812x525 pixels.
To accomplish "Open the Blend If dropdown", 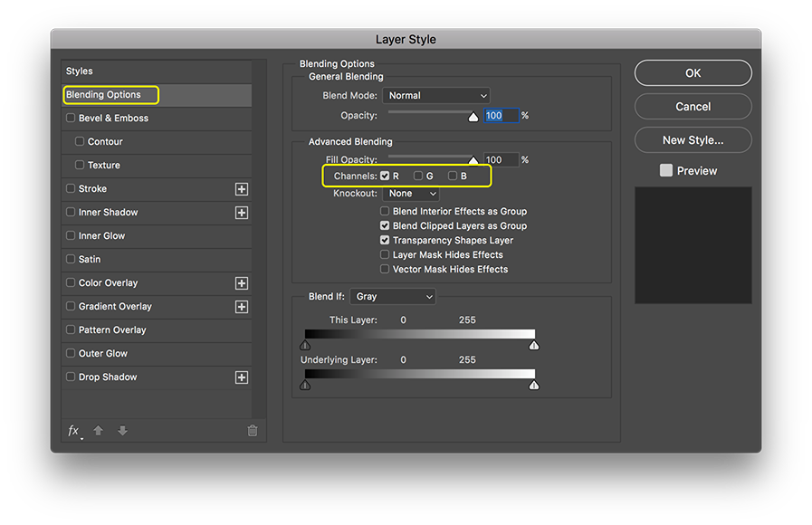I will pos(393,296).
